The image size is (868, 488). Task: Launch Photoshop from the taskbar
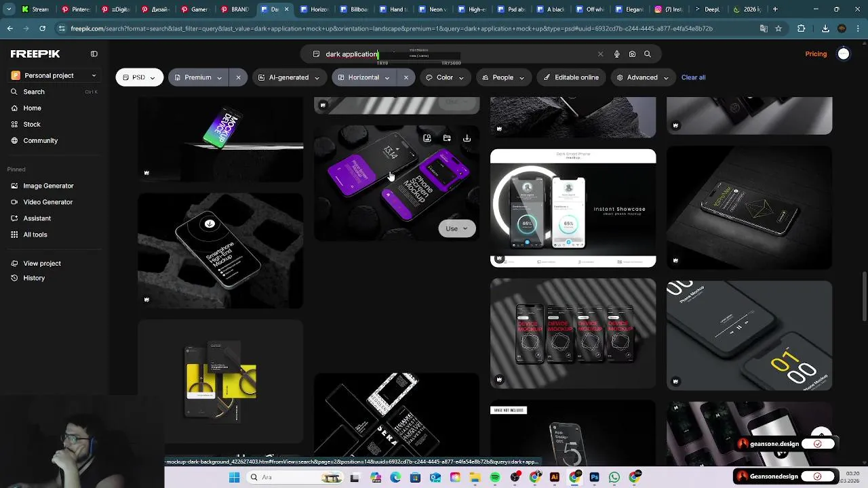(x=594, y=477)
